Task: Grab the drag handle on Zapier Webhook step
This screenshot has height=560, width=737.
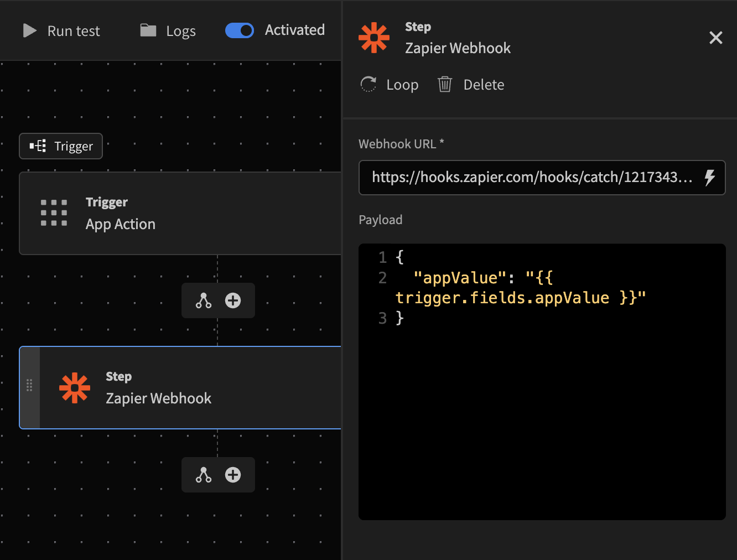Action: click(x=29, y=386)
